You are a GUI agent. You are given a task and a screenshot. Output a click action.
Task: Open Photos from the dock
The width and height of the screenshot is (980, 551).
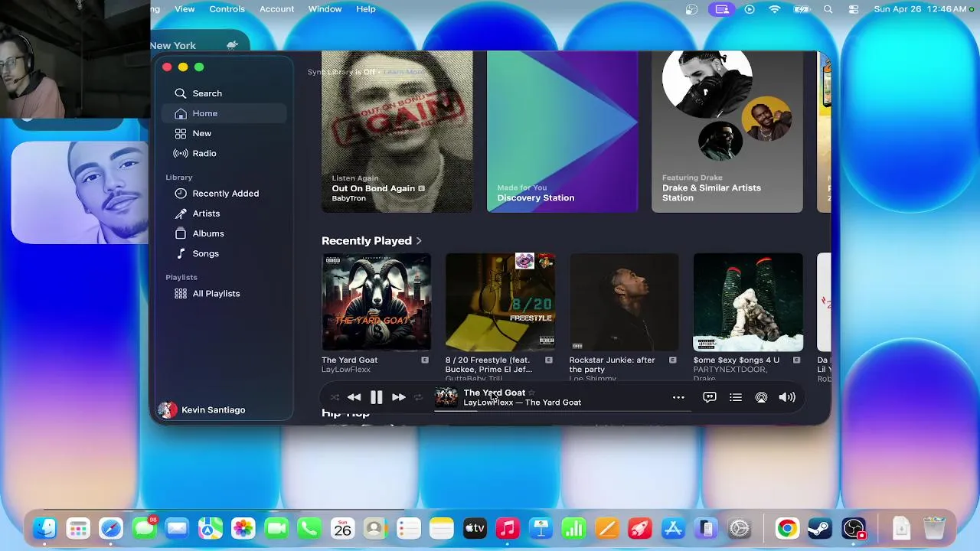click(x=243, y=529)
